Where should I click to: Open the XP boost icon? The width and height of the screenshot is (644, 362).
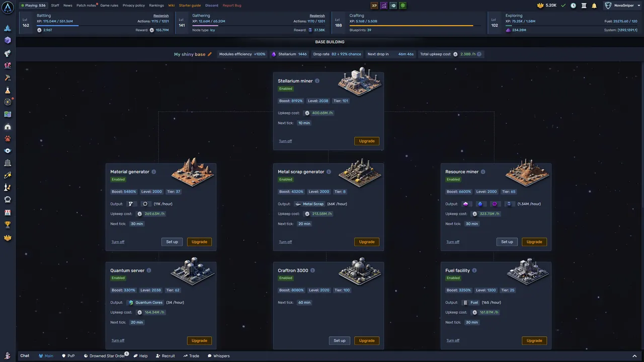[x=374, y=6]
